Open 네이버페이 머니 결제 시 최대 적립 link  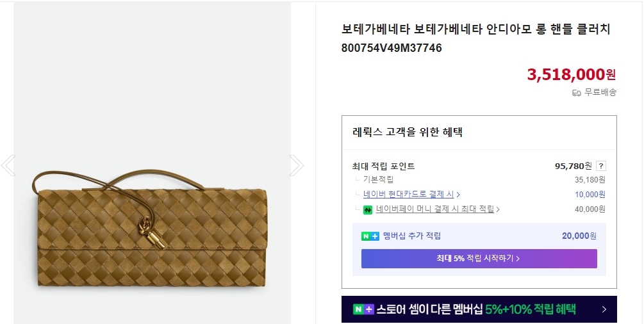point(434,209)
